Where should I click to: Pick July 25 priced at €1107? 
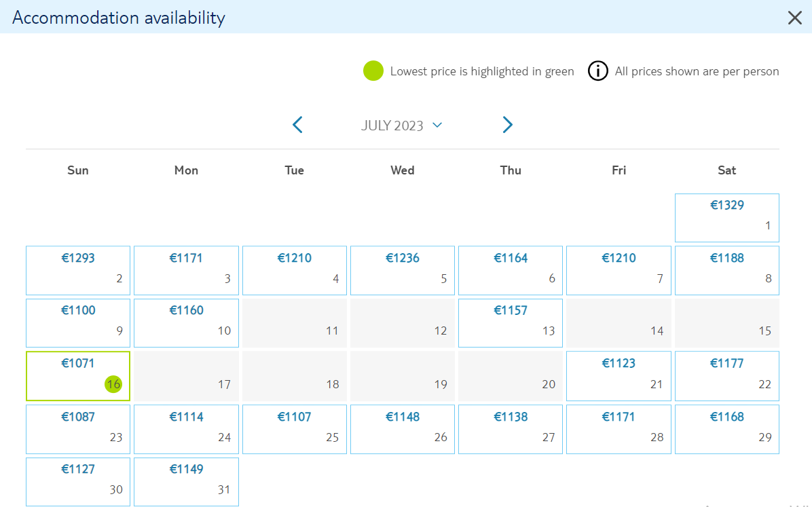tap(294, 430)
